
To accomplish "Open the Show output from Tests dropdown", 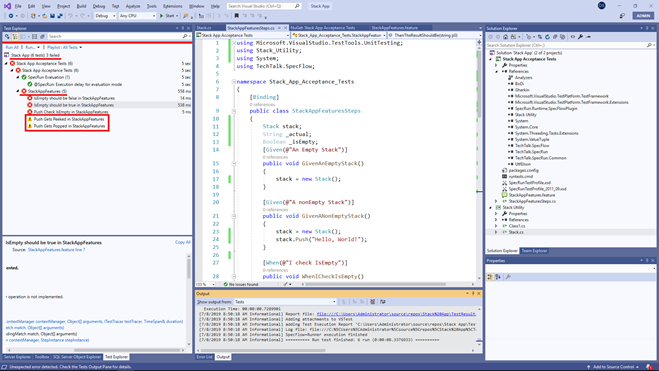I will click(285, 302).
